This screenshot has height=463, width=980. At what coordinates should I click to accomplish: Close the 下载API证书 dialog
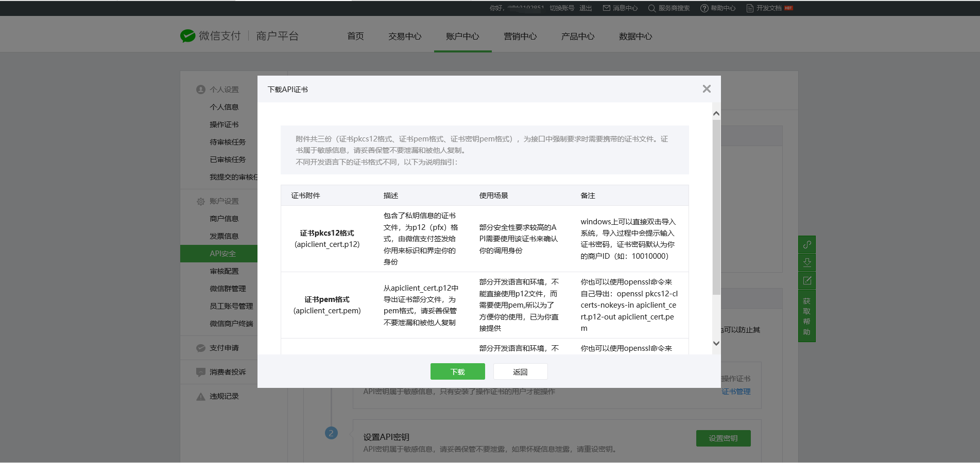pyautogui.click(x=707, y=89)
